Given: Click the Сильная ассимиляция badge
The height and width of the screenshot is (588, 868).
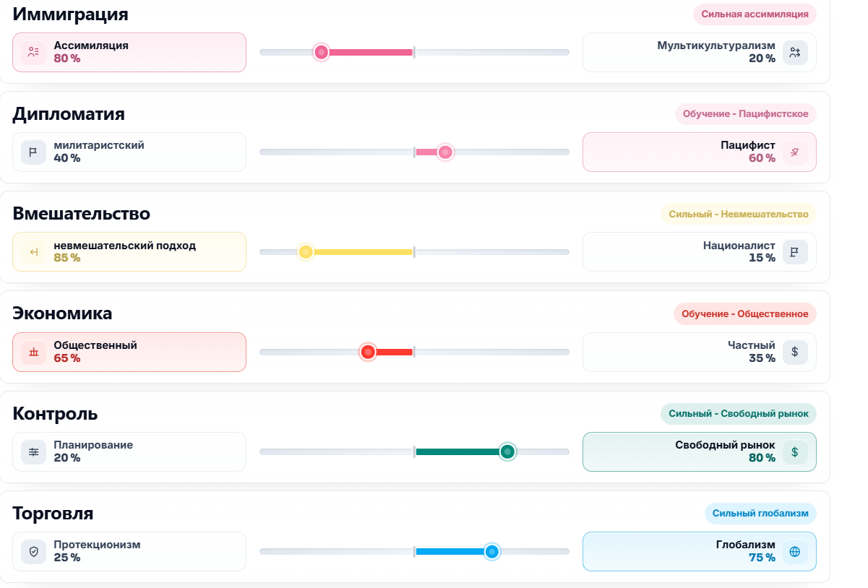Looking at the screenshot, I should click(x=755, y=14).
